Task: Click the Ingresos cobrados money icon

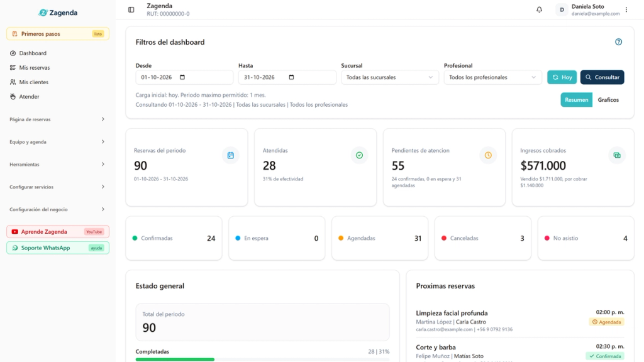Action: [x=617, y=155]
